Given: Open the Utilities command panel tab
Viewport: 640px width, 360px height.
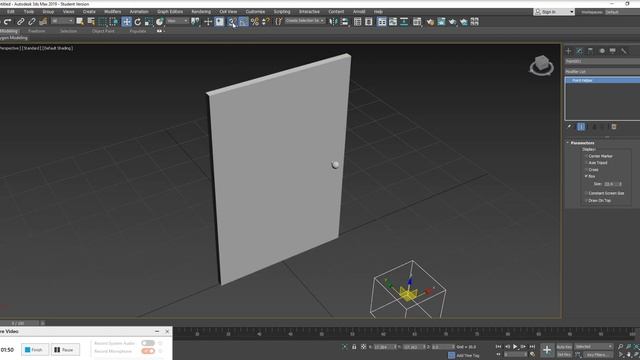Looking at the screenshot, I should pos(624,51).
